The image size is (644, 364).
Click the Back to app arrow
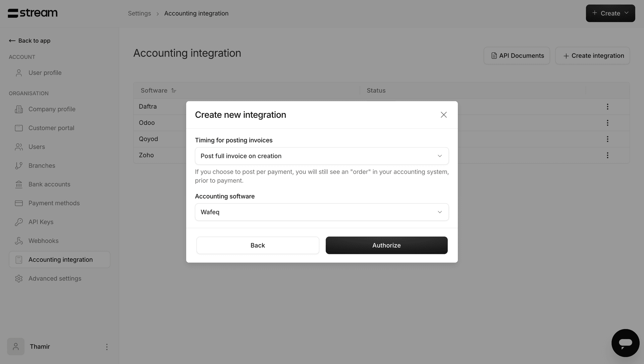pos(12,41)
